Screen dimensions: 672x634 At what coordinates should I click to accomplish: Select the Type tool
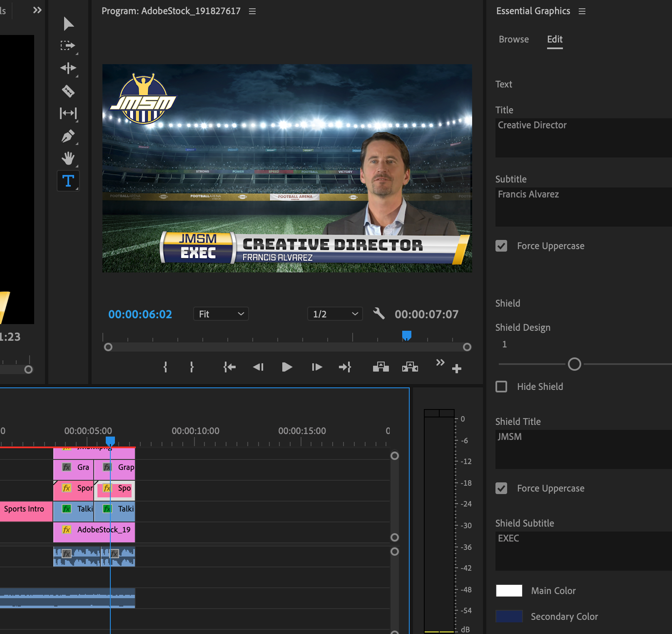68,180
